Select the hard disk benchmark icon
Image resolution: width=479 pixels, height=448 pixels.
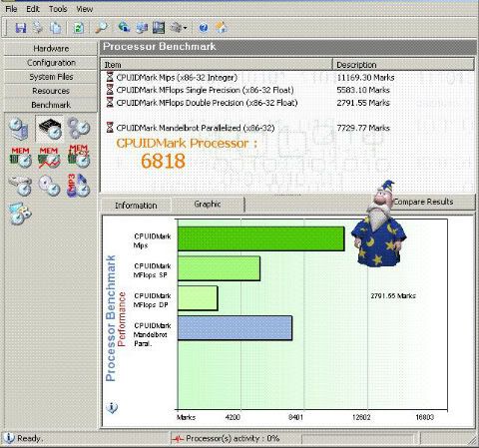click(21, 186)
